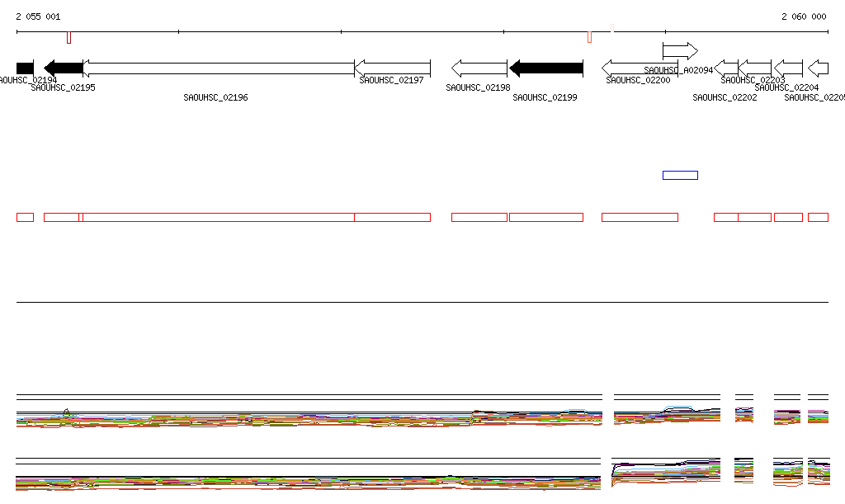
Task: Click the right-pointing SAOUHSC_A02094 arrow
Action: click(680, 51)
